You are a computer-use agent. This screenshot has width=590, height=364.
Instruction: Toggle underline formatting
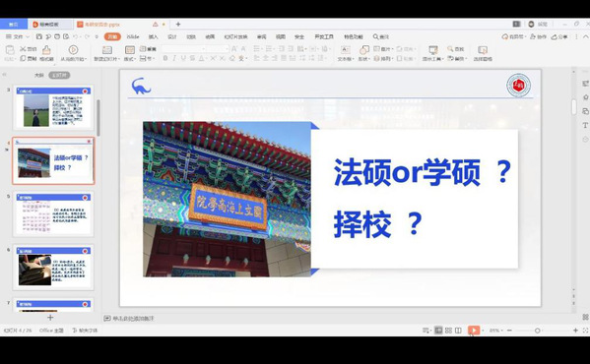point(183,58)
